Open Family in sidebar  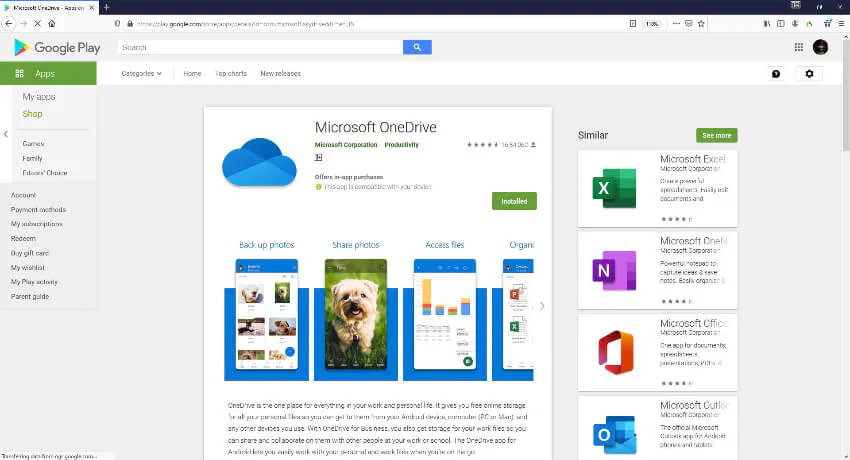coord(32,158)
